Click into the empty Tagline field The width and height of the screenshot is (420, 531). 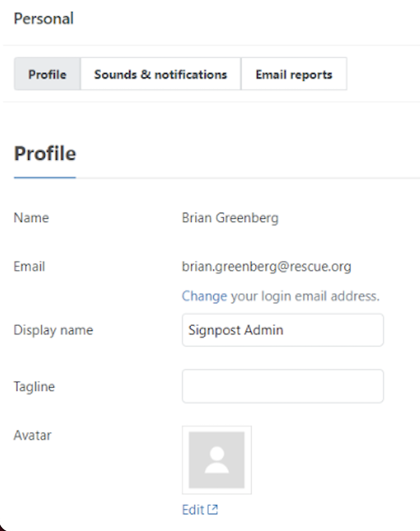tap(282, 386)
